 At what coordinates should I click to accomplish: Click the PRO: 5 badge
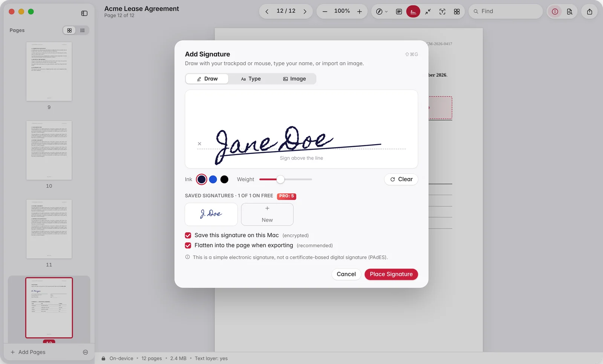coord(286,196)
